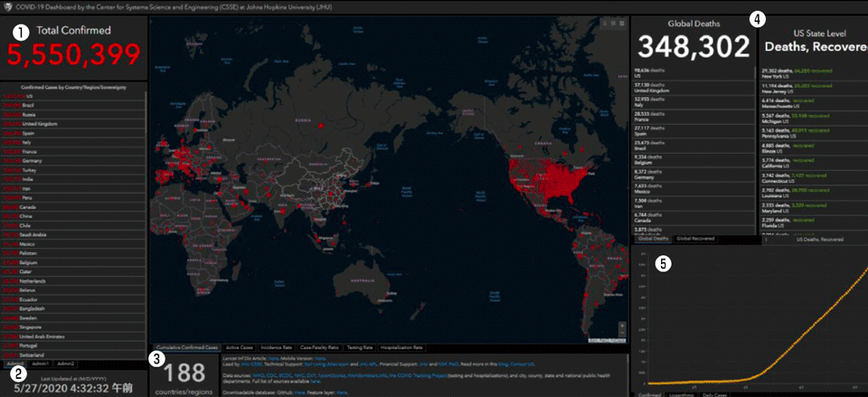This screenshot has width=868, height=397.
Task: Open the legend list icon on the map
Action: click(613, 23)
